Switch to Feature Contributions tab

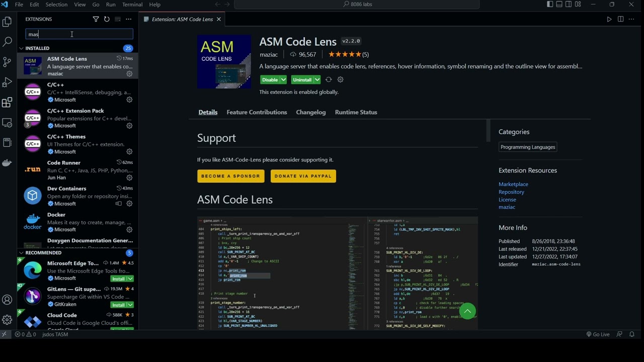257,112
